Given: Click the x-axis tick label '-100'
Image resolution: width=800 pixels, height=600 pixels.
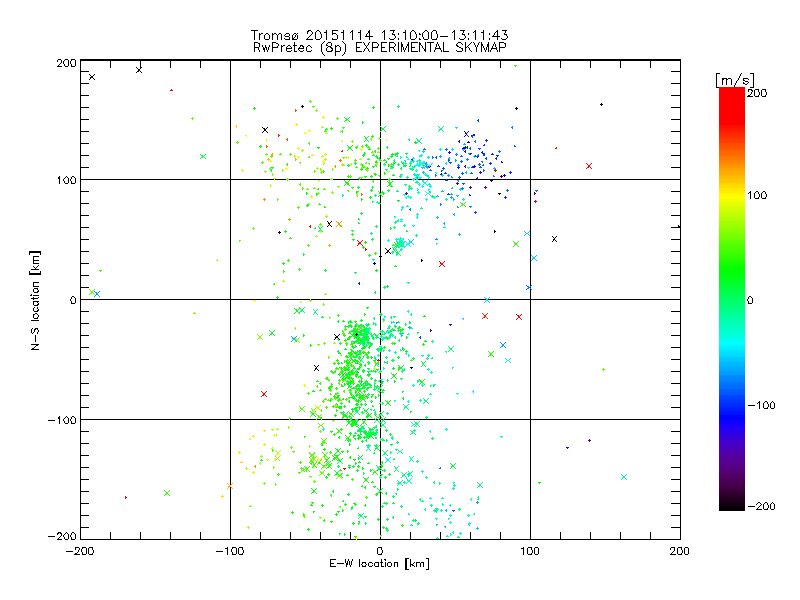Looking at the screenshot, I should tap(230, 551).
